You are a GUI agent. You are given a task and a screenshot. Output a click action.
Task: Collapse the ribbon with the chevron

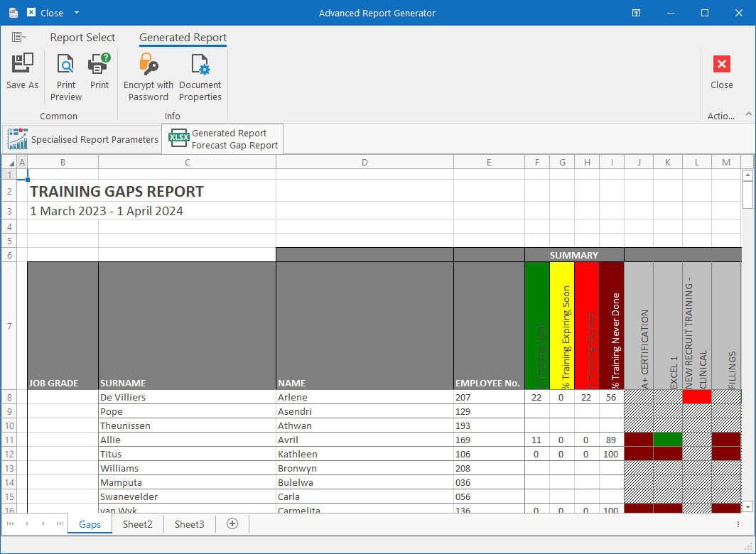click(748, 114)
